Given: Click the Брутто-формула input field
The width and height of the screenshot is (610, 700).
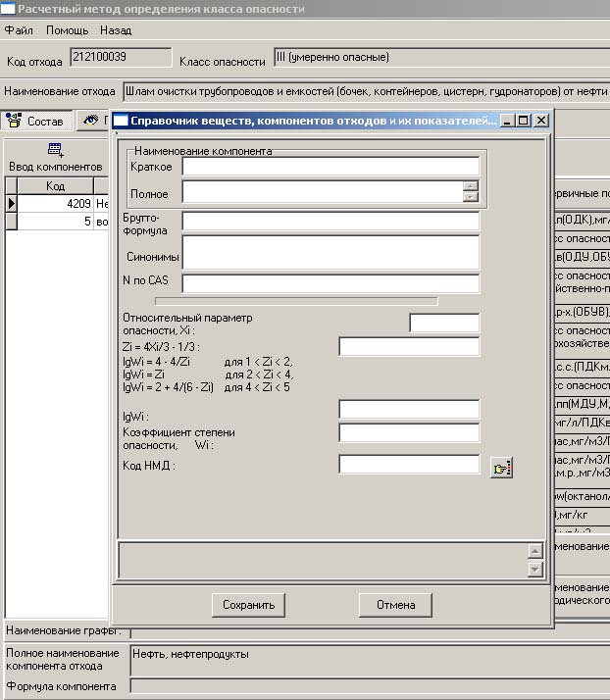Looking at the screenshot, I should pos(330,222).
